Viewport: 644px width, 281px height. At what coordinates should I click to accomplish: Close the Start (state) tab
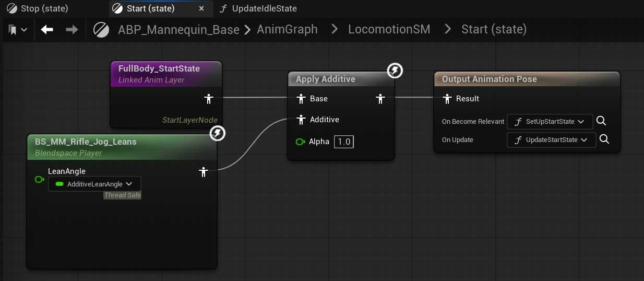coord(201,8)
